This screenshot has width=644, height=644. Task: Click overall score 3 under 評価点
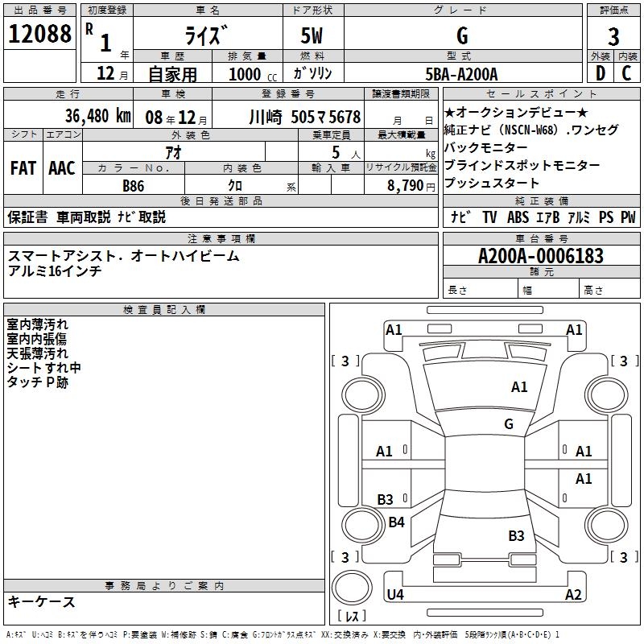[613, 36]
